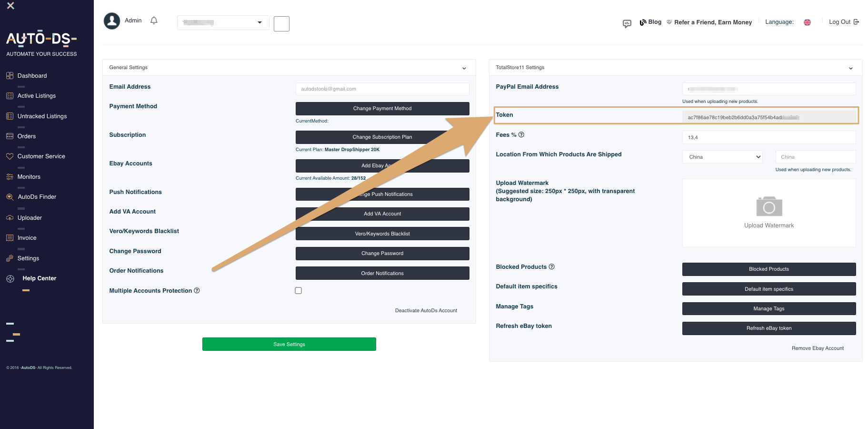This screenshot has height=429, width=868.
Task: Click the Blocked Products button
Action: point(769,269)
